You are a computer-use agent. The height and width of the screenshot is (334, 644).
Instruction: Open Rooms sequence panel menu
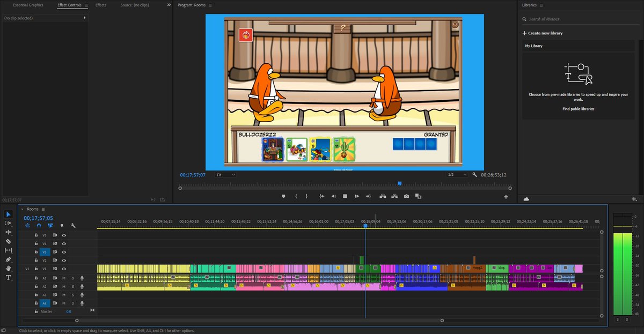click(x=43, y=209)
